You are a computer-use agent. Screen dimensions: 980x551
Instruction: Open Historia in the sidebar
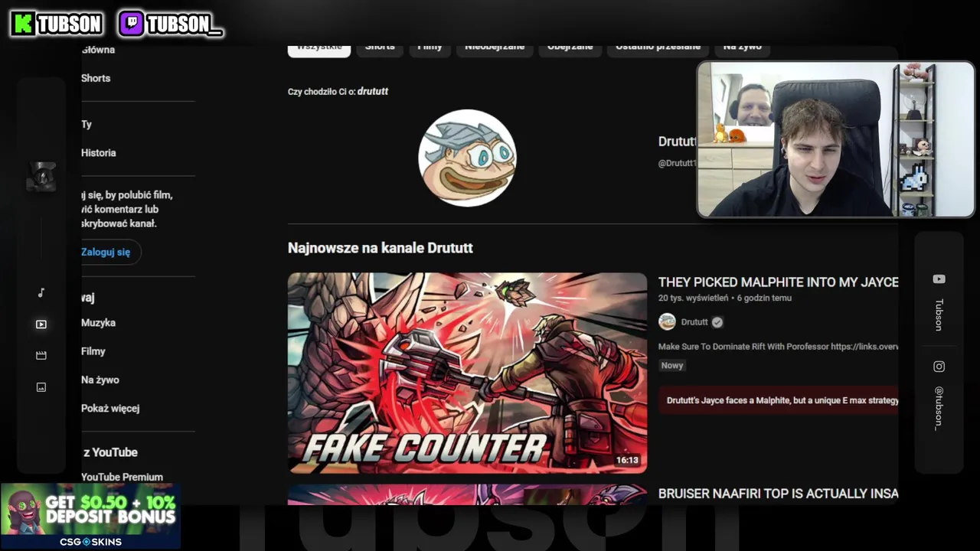tap(99, 153)
